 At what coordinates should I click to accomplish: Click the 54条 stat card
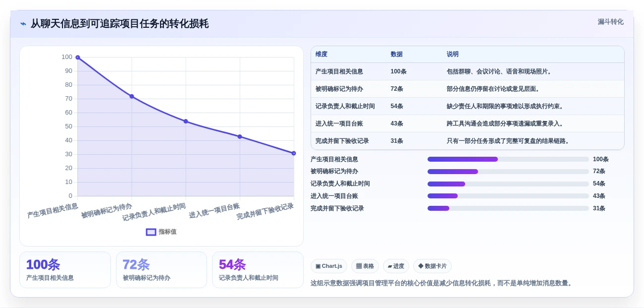tap(258, 270)
